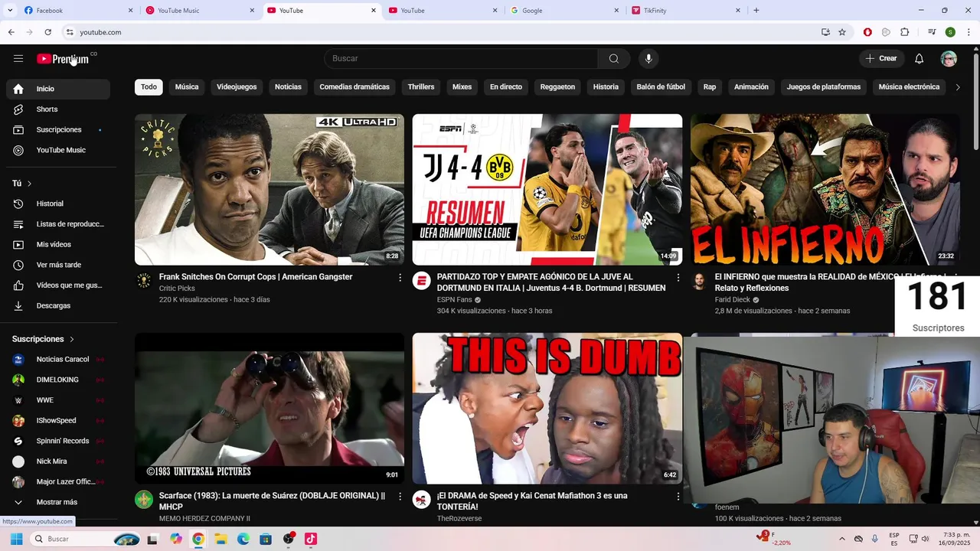Select the Reggaeton filter chip
Image resolution: width=980 pixels, height=551 pixels.
click(557, 86)
